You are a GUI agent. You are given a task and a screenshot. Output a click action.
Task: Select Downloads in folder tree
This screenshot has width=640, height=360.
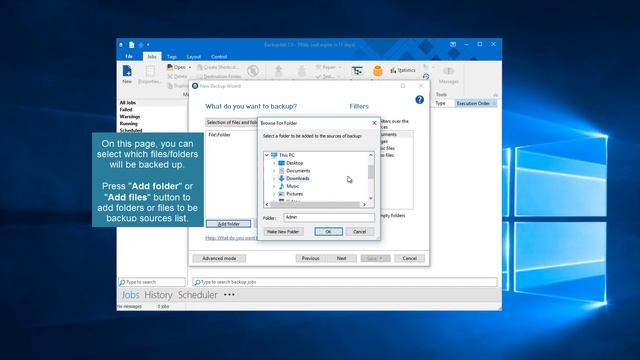pos(298,178)
